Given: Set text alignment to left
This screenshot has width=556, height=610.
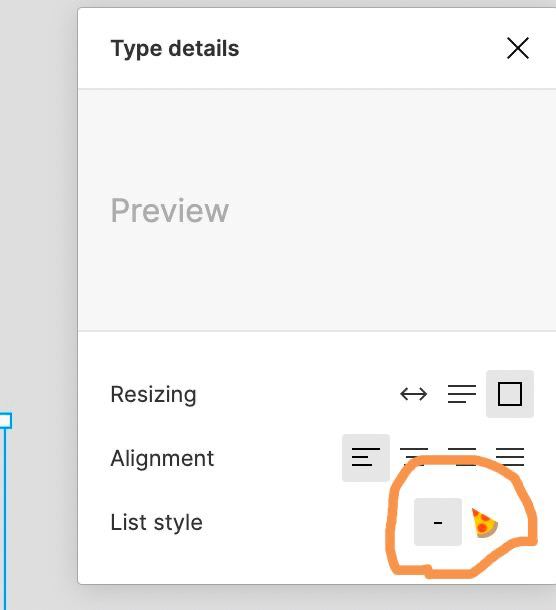Looking at the screenshot, I should 366,458.
